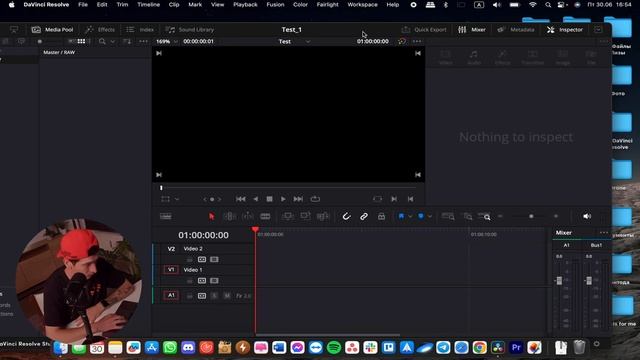The width and height of the screenshot is (640, 360).
Task: Adjust the A1 mixer fader
Action: [559, 280]
